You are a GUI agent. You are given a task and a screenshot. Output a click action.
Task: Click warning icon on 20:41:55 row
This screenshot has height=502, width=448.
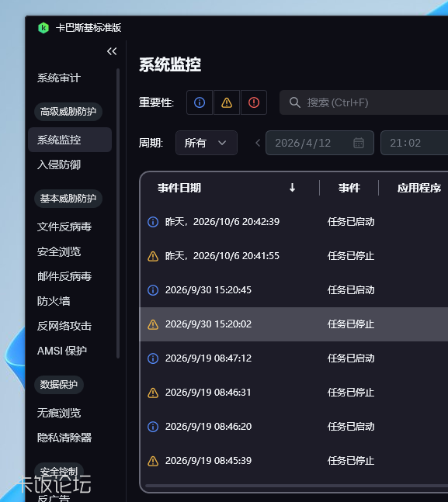point(153,256)
